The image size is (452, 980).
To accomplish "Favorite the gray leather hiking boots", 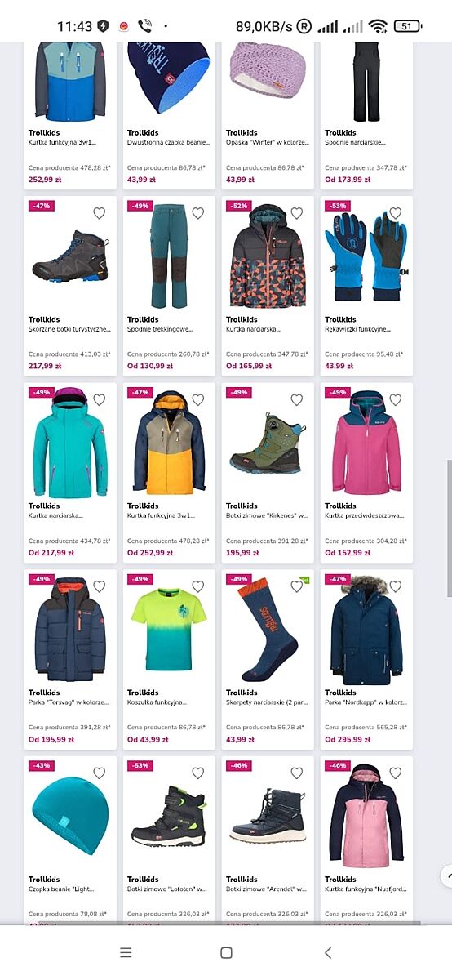I will pyautogui.click(x=100, y=214).
